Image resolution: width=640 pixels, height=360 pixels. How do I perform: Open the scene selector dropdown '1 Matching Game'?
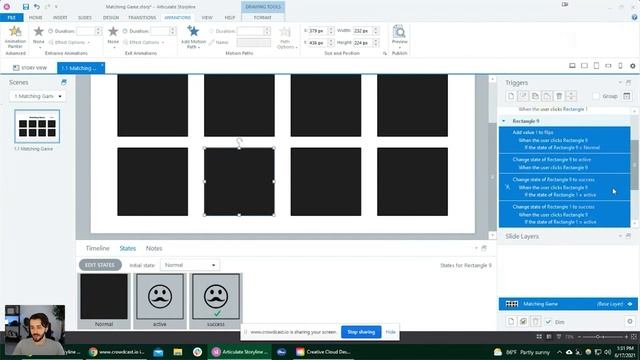click(x=37, y=96)
